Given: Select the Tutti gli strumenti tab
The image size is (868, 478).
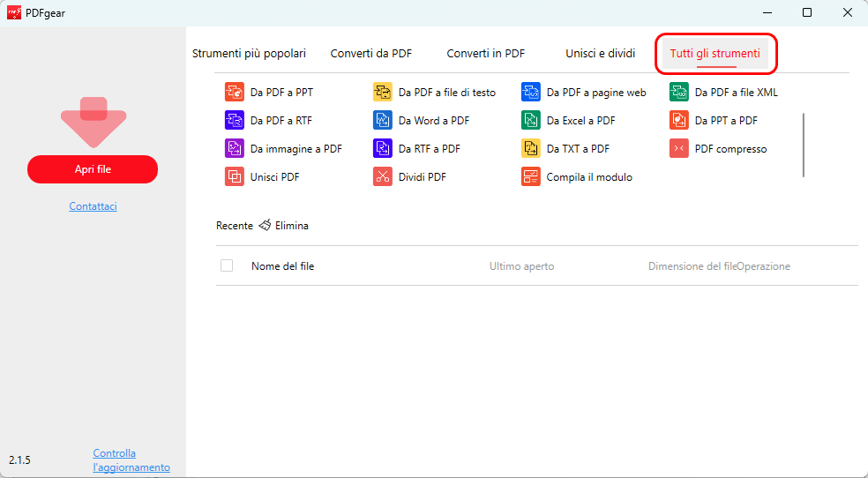Looking at the screenshot, I should (715, 54).
